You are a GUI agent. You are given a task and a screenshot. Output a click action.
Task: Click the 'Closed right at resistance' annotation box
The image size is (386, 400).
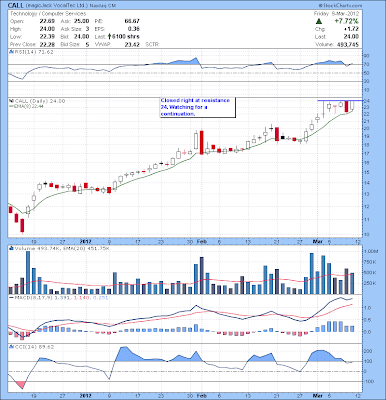(x=197, y=107)
